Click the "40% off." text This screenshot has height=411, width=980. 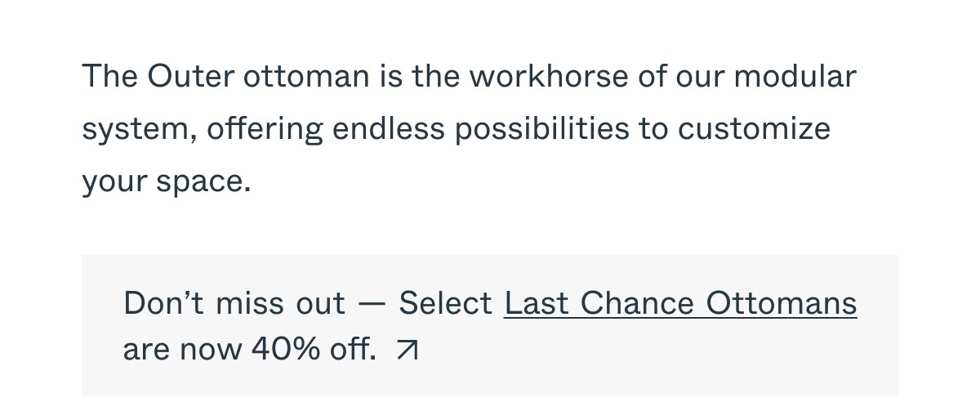314,351
